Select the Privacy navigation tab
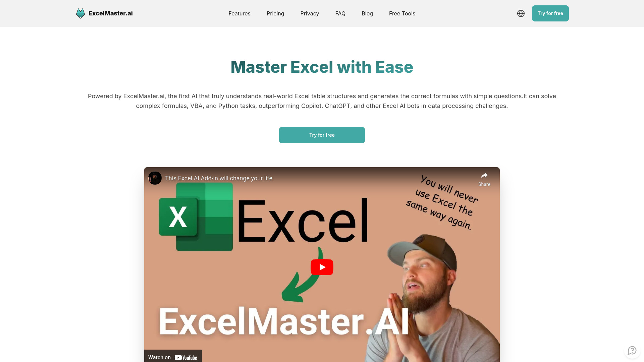This screenshot has height=362, width=644. 310,13
